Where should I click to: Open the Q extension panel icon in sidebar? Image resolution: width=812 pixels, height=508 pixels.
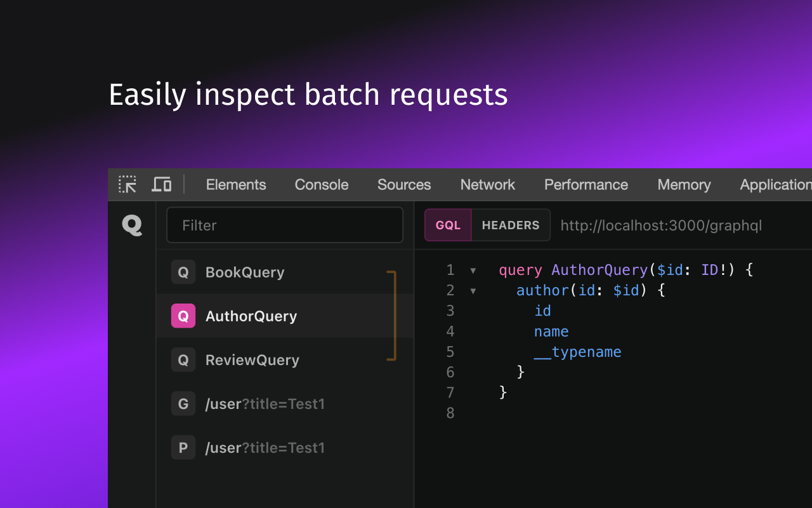tap(132, 225)
